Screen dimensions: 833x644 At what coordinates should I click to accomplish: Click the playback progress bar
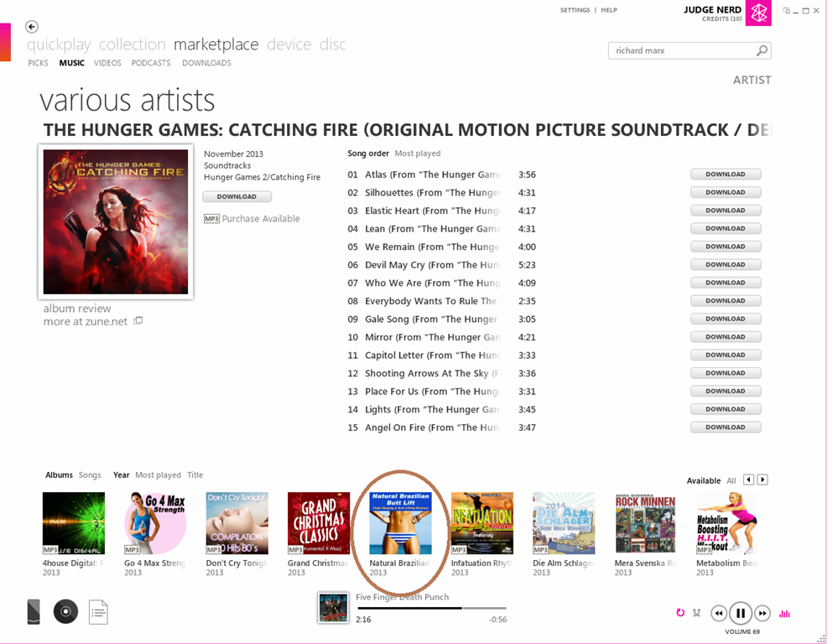click(x=431, y=608)
